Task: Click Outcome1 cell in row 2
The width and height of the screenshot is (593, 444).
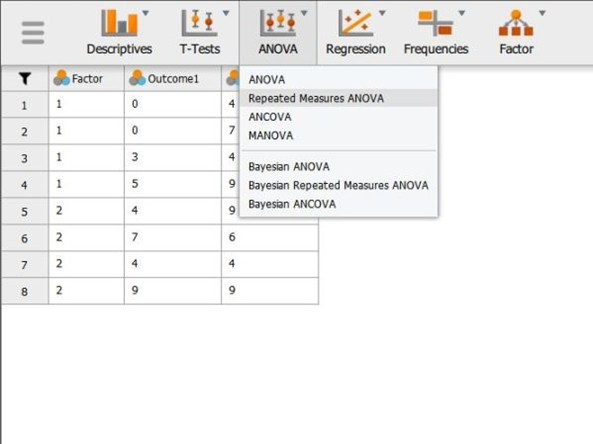Action: click(x=173, y=131)
